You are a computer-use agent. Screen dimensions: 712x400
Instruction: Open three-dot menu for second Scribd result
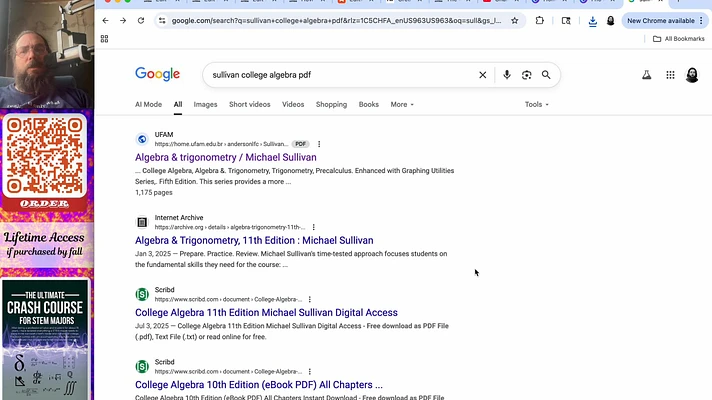310,371
